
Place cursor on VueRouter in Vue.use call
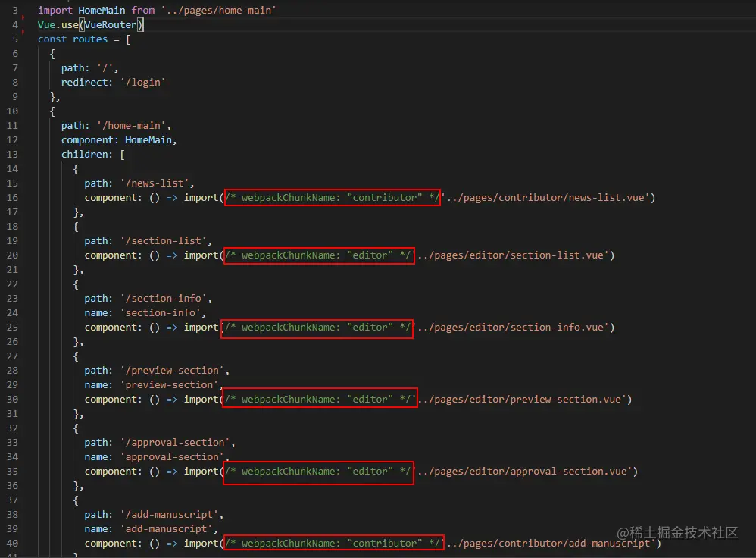tap(111, 24)
